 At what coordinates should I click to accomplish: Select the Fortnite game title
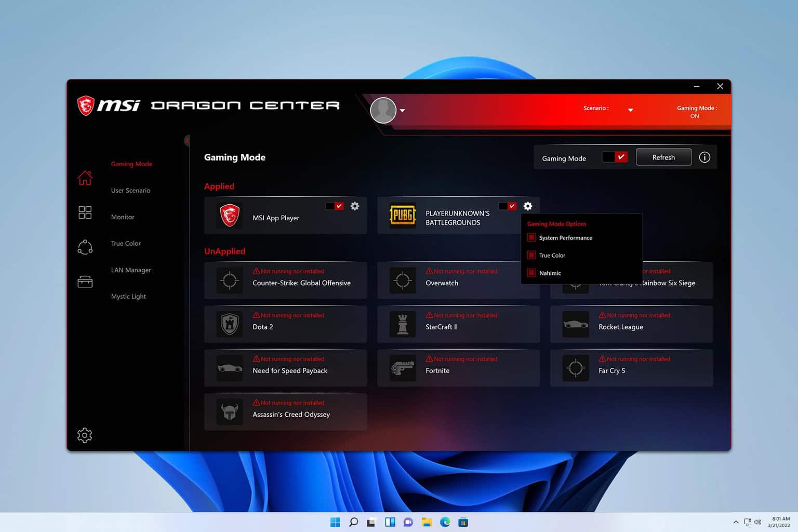pos(437,371)
